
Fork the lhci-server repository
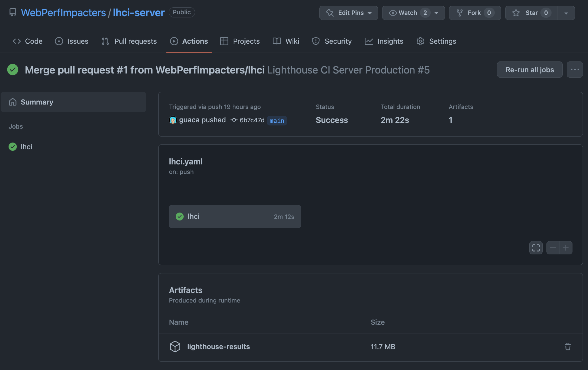(474, 13)
